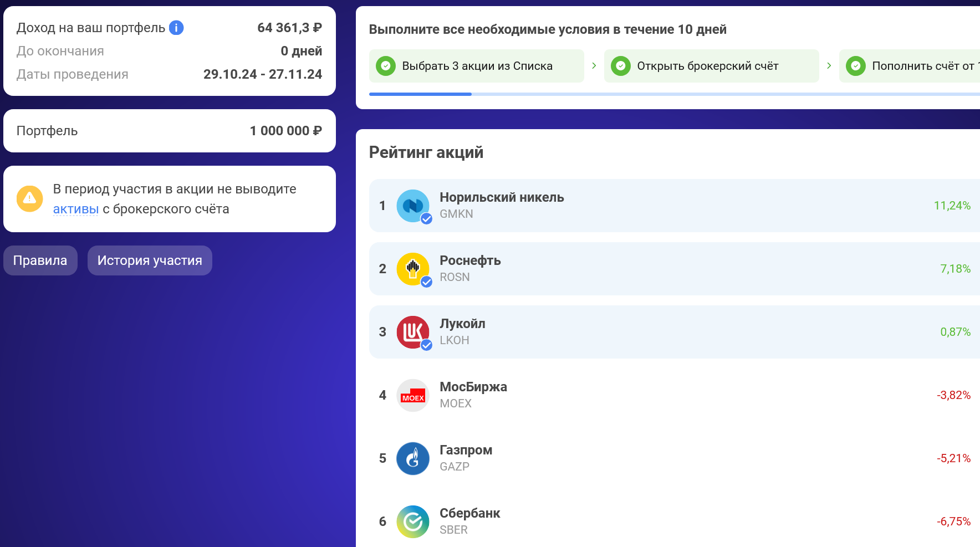Select step 'Открыть брокерский счёт'
Image resolution: width=980 pixels, height=547 pixels.
(712, 66)
